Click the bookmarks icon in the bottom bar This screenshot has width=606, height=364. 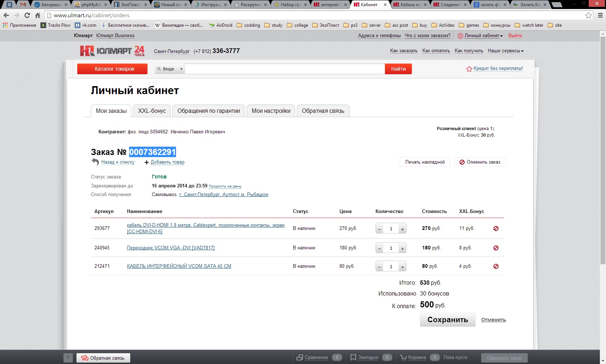click(x=353, y=358)
